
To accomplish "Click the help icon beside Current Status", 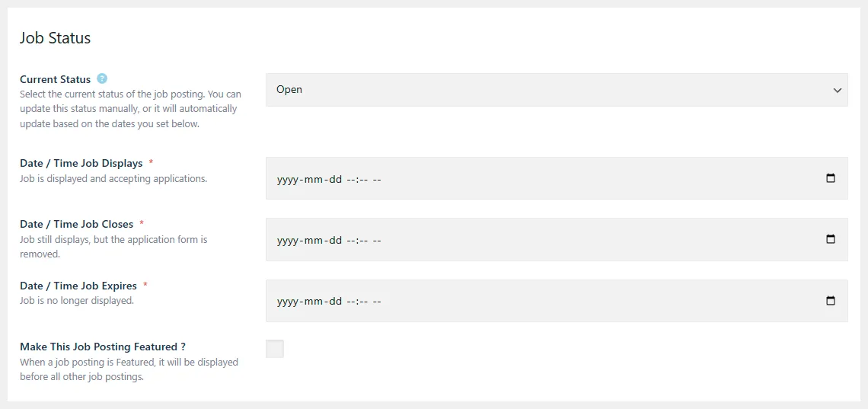I will click(102, 78).
